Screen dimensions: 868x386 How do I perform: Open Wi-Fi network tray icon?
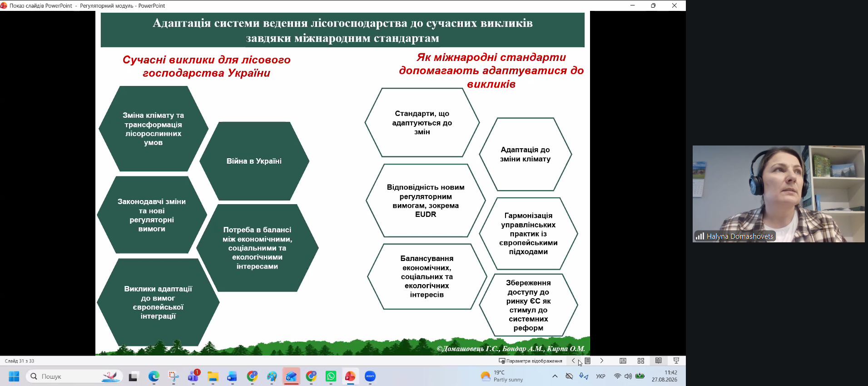(x=617, y=376)
